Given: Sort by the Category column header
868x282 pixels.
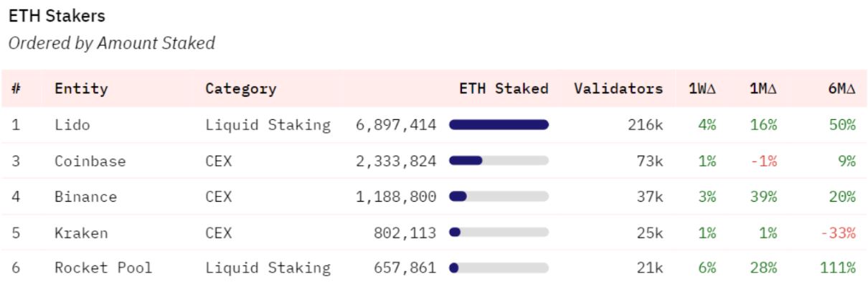Looking at the screenshot, I should coord(240,90).
